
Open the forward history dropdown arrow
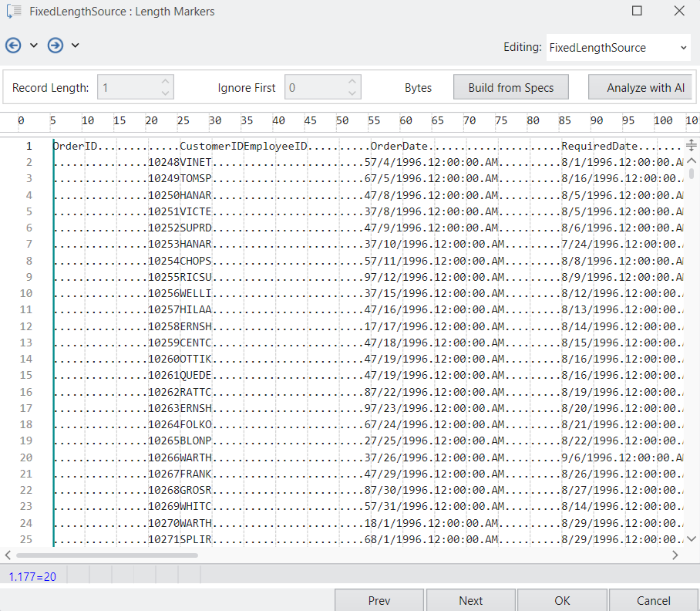coord(76,46)
